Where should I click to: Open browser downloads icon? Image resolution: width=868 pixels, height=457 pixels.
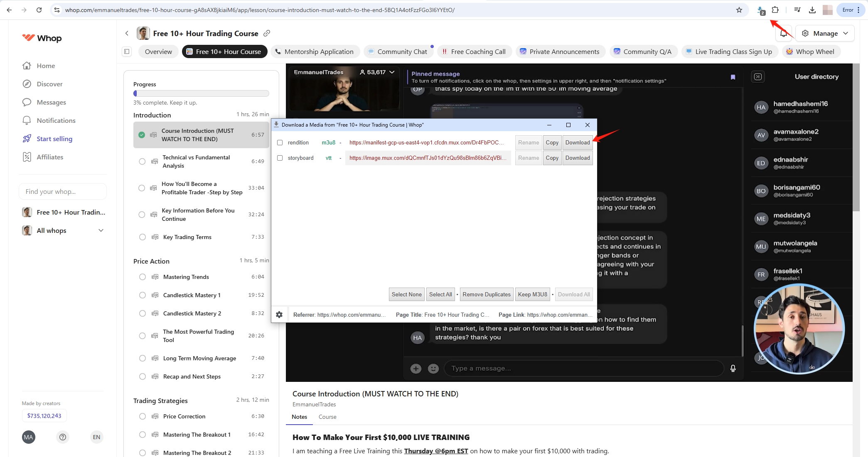812,10
